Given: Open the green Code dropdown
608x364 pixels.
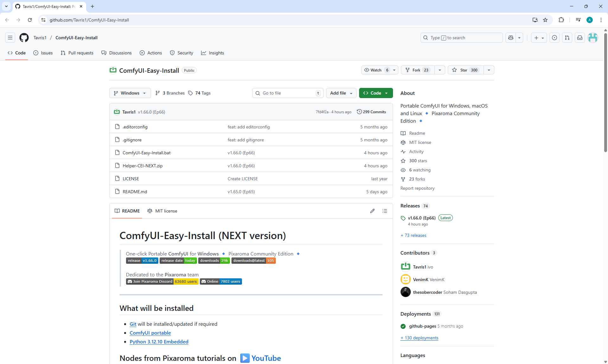Looking at the screenshot, I should 376,93.
